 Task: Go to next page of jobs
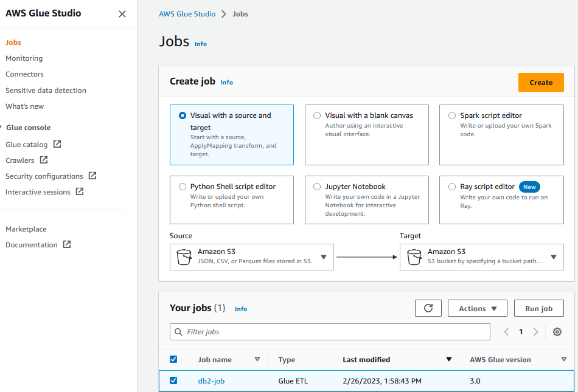click(535, 332)
